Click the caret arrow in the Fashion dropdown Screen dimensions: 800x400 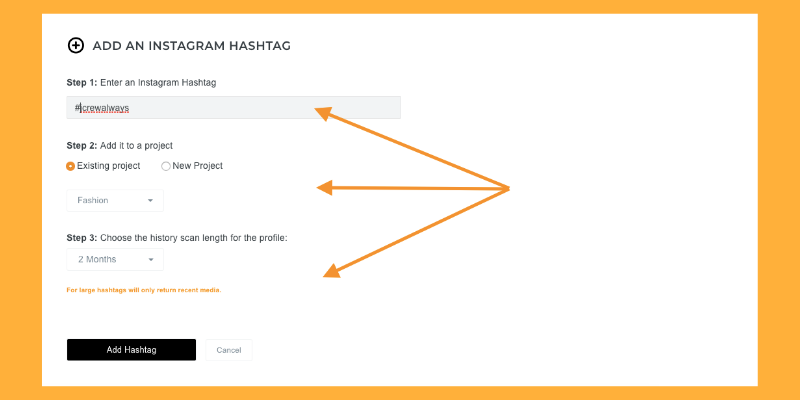[151, 201]
